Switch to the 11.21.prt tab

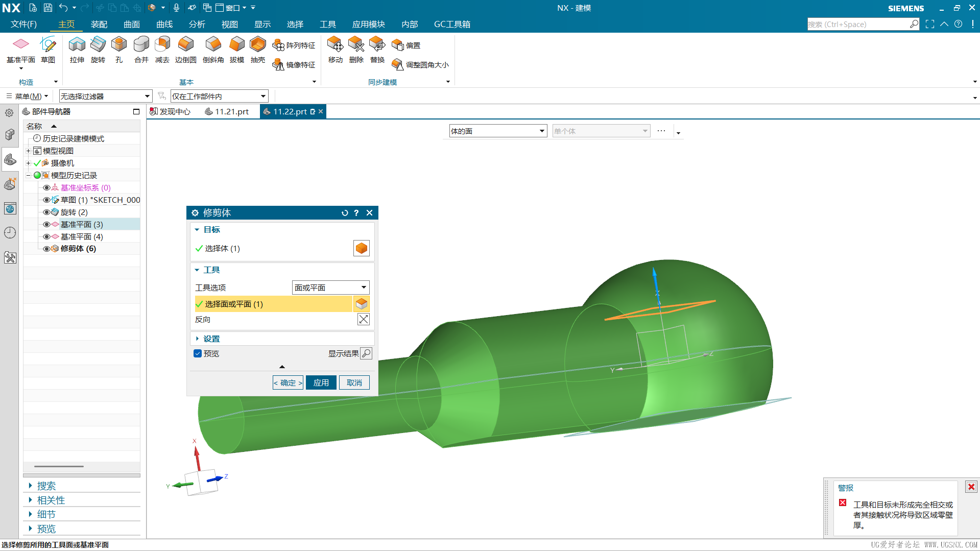tap(227, 112)
